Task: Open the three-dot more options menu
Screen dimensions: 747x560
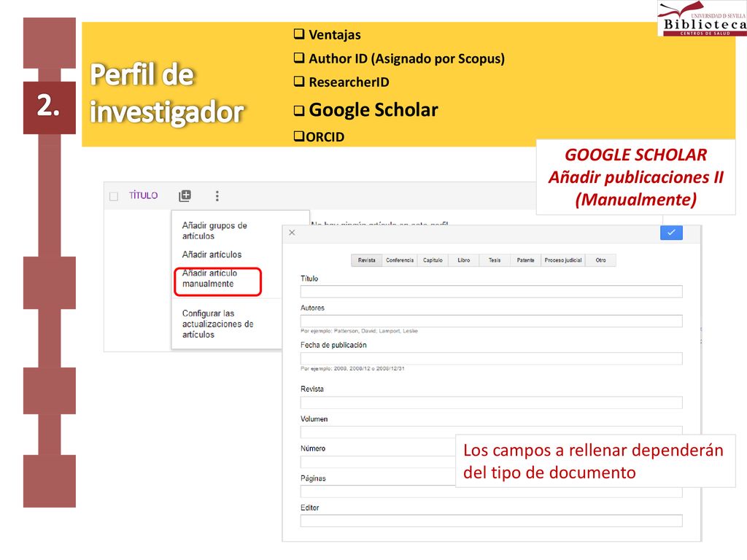Action: (x=217, y=195)
